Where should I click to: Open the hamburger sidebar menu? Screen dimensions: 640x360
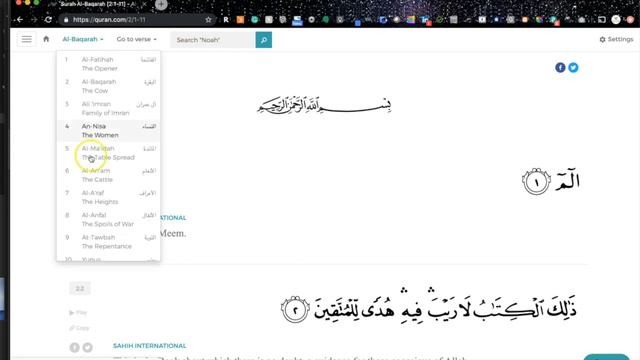(x=27, y=39)
